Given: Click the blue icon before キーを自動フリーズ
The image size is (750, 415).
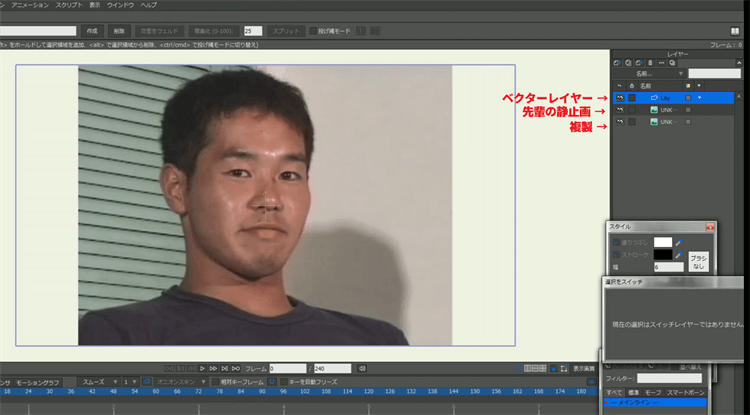Looking at the screenshot, I should click(x=272, y=382).
